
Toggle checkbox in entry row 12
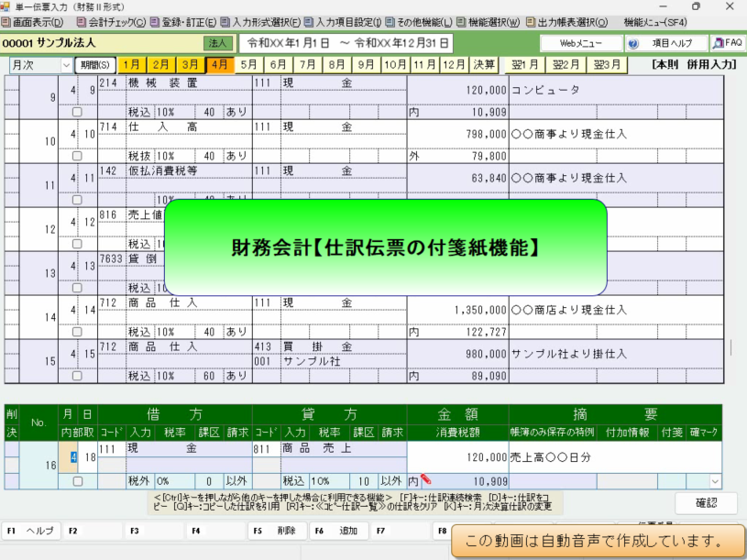coord(77,244)
